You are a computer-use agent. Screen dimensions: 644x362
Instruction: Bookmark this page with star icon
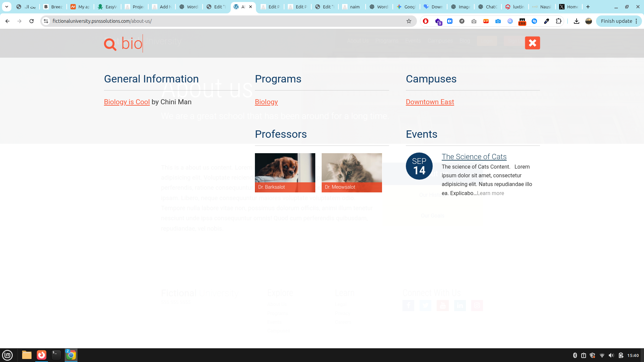pyautogui.click(x=409, y=21)
